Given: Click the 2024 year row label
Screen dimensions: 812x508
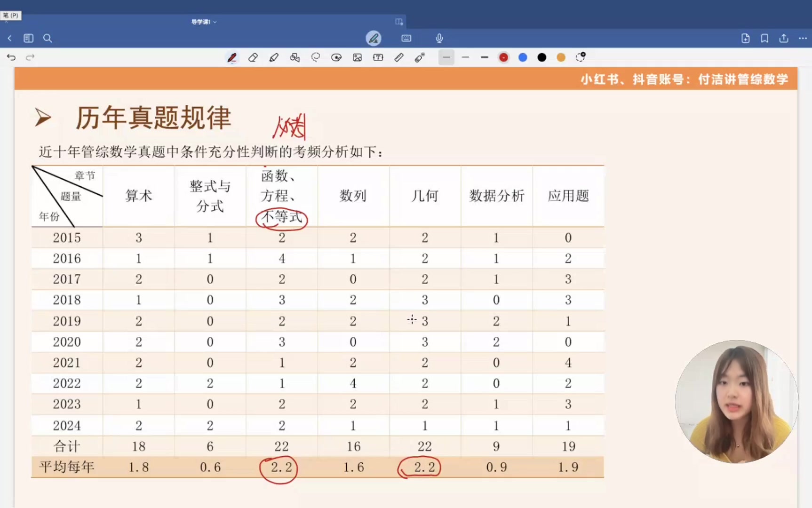Looking at the screenshot, I should (67, 425).
